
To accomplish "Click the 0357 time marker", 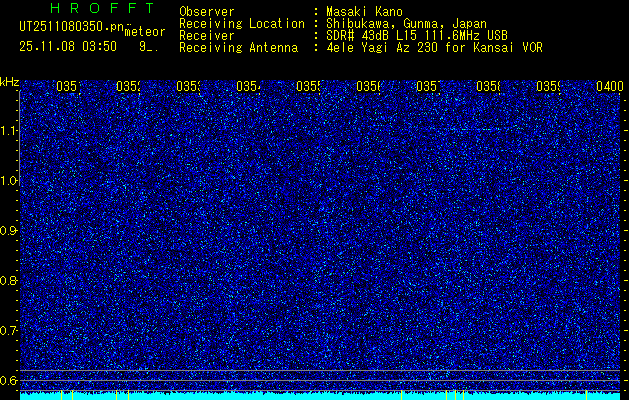I will 428,86.
